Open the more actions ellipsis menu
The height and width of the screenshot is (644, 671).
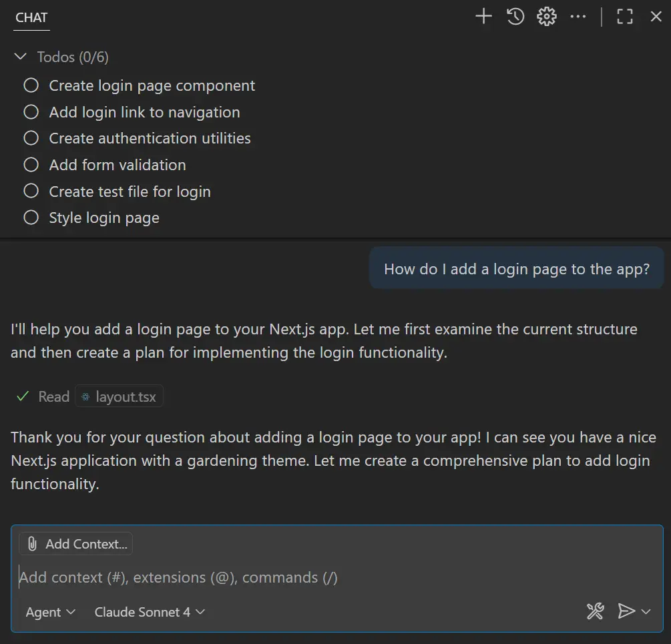(x=578, y=16)
